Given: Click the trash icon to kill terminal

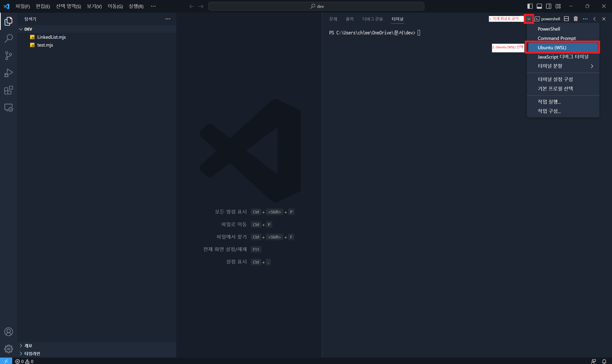Looking at the screenshot, I should coord(576,19).
